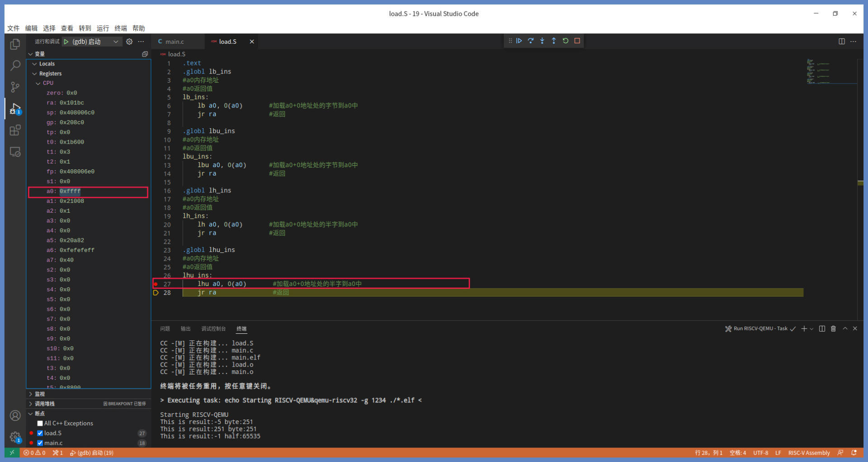This screenshot has width=868, height=462.
Task: Open launch.json with the gear icon
Action: click(x=129, y=42)
